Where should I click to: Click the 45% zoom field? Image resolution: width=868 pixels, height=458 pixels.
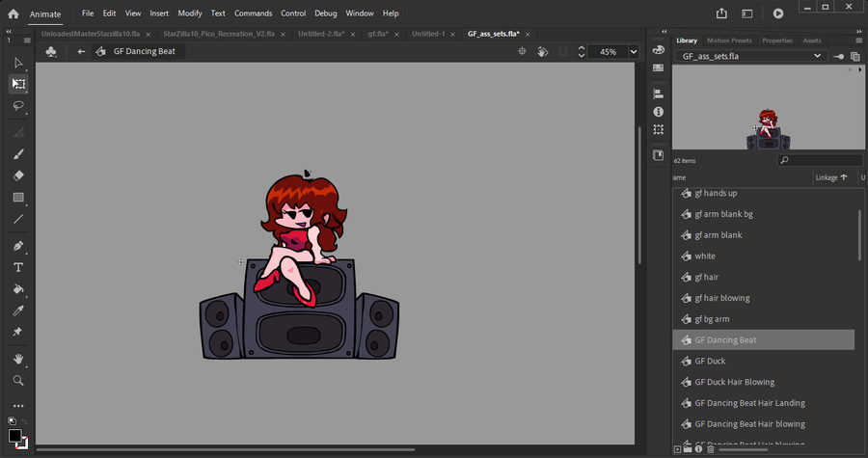(608, 51)
